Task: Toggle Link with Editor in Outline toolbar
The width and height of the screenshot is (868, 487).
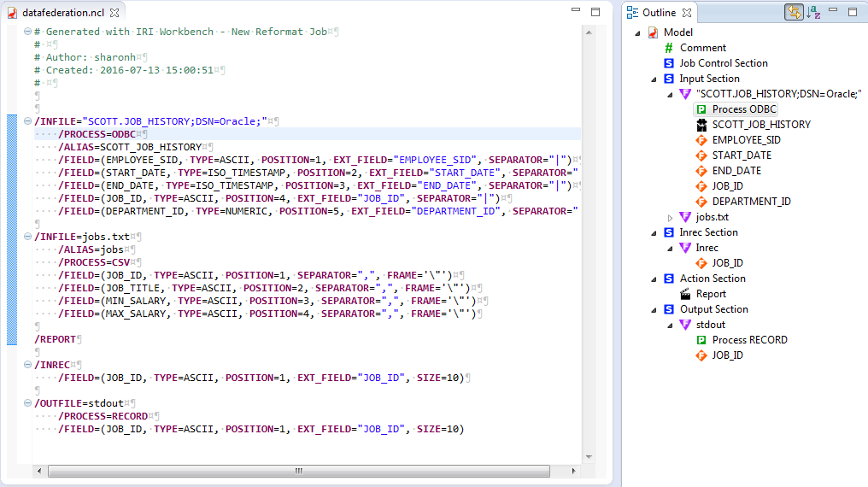Action: [794, 12]
